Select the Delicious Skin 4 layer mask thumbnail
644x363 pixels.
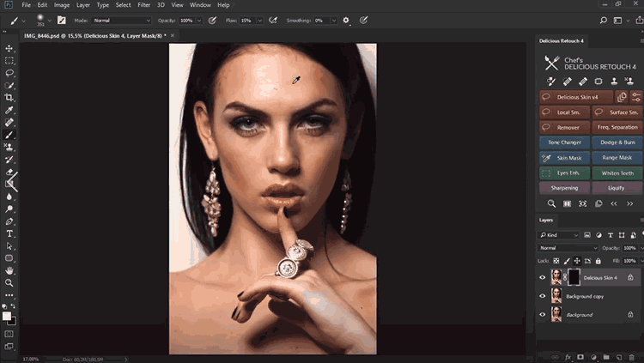point(574,277)
